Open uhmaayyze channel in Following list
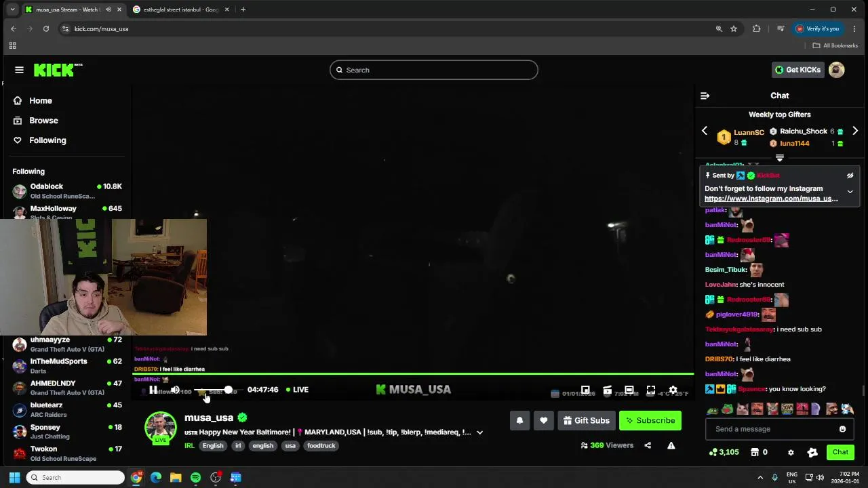This screenshot has width=868, height=488. point(67,344)
